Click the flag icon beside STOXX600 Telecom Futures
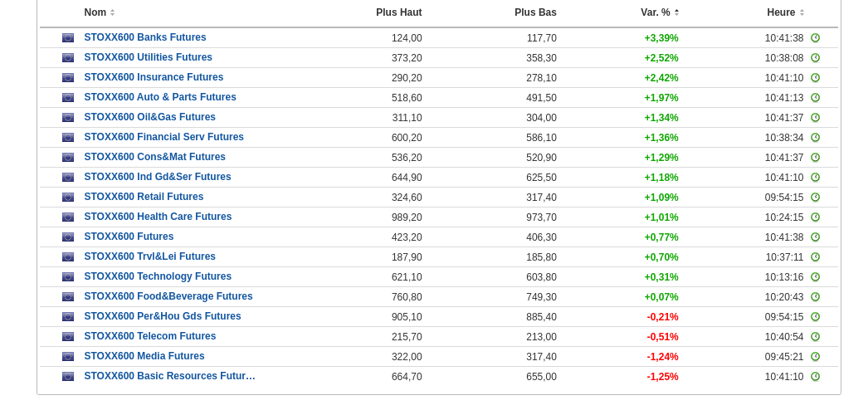 pos(68,337)
